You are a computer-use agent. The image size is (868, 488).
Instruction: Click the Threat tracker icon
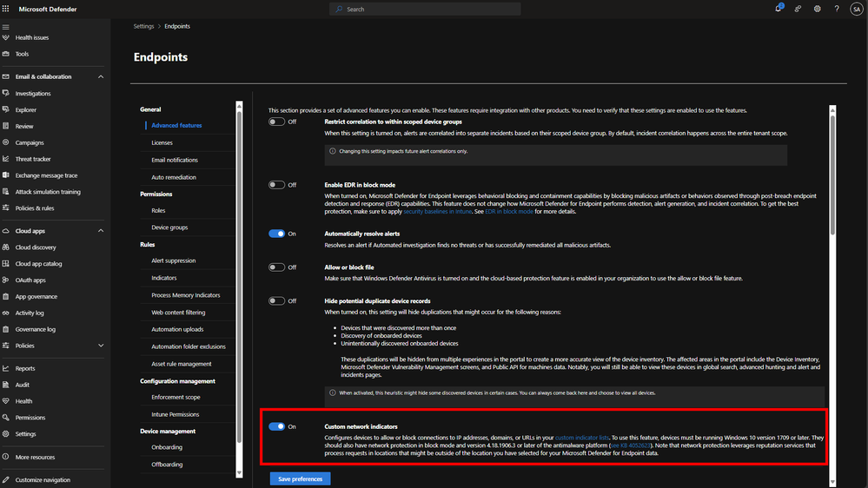[5, 159]
